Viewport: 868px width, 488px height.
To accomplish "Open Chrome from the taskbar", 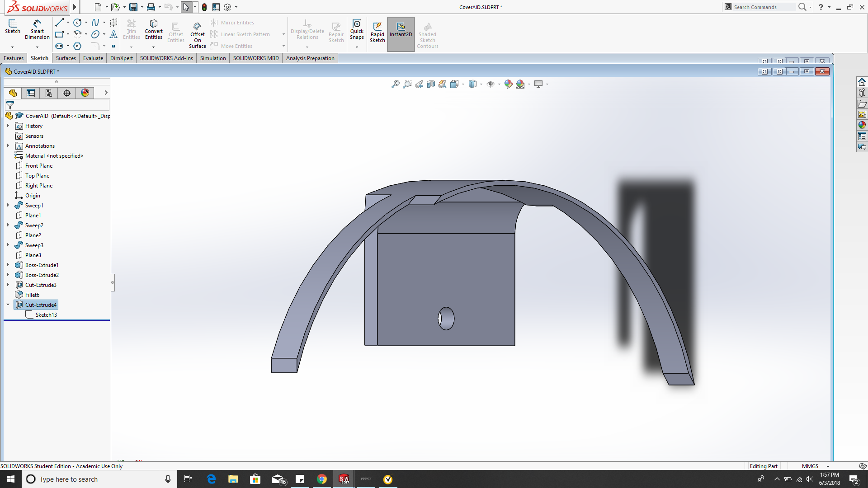I will point(321,479).
